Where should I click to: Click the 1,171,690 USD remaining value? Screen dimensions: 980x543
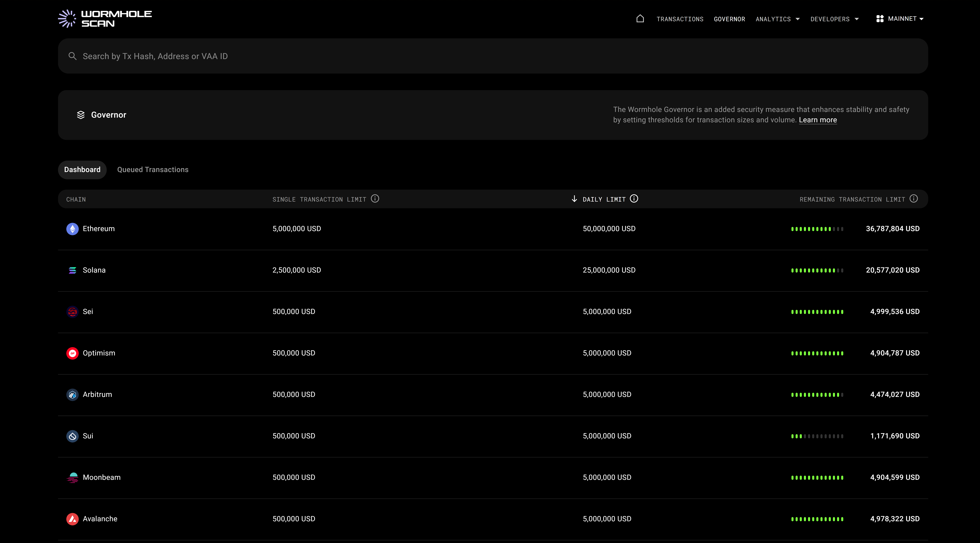895,436
